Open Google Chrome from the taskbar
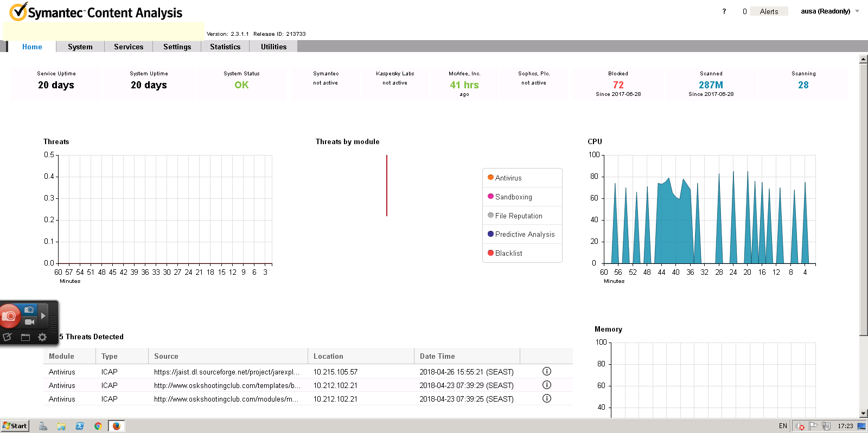Image resolution: width=868 pixels, height=433 pixels. [98, 426]
